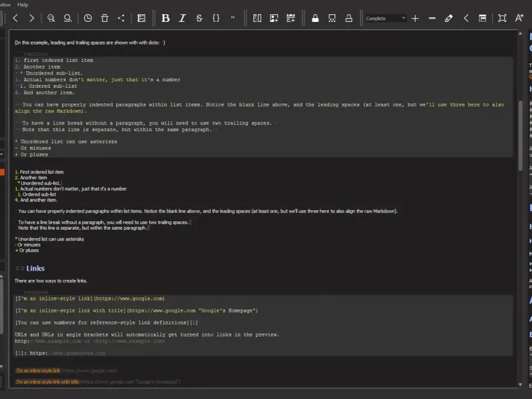Delete the current note with trash icon
This screenshot has height=399, width=532.
[104, 19]
